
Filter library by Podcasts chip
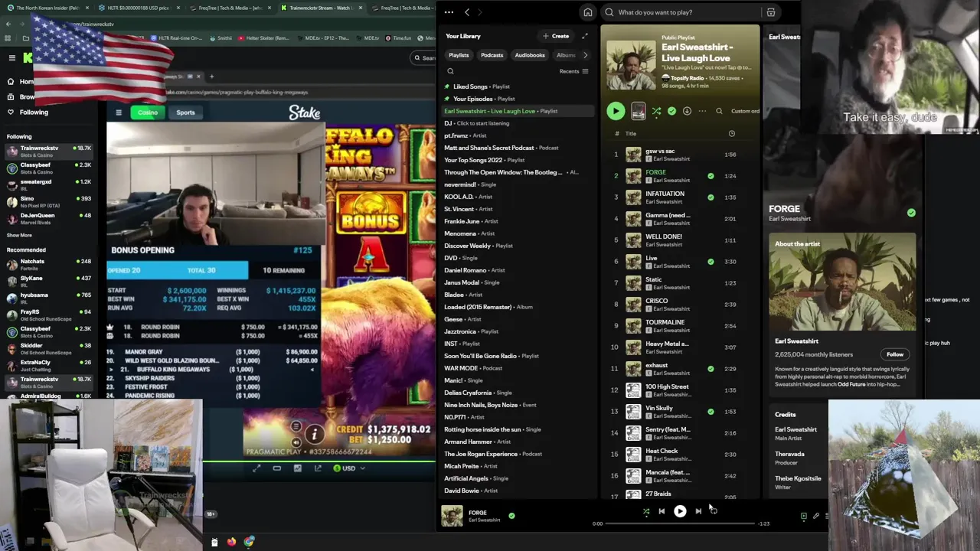coord(492,55)
